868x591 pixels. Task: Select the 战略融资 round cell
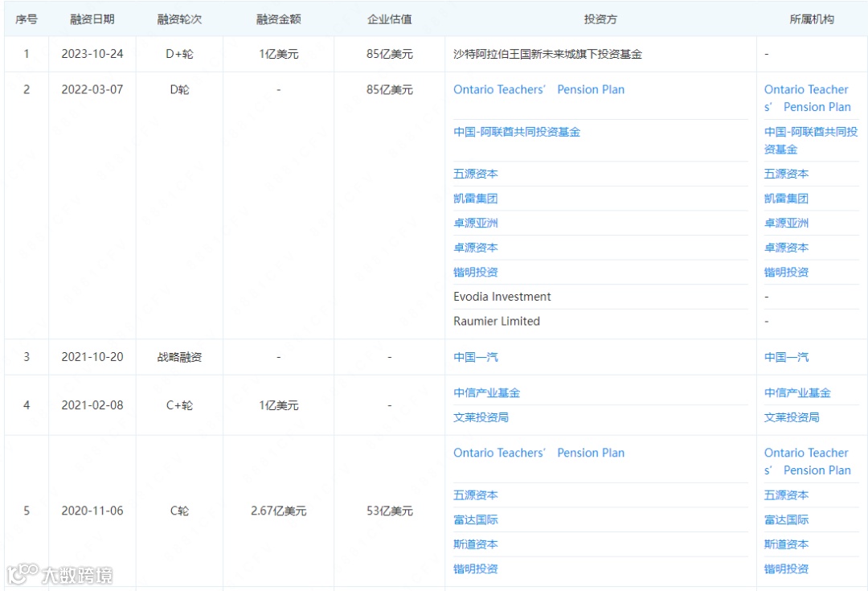click(x=179, y=357)
